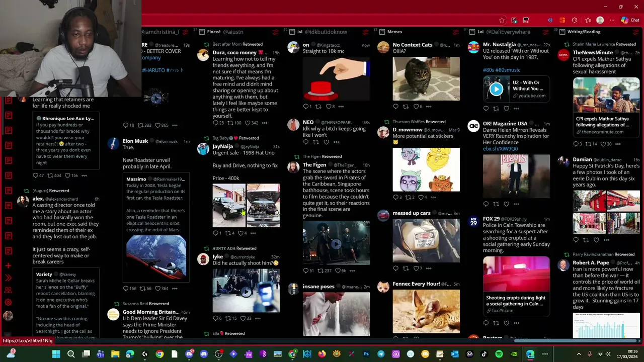
Task: Add a new column with the plus icon
Action: click(x=8, y=265)
